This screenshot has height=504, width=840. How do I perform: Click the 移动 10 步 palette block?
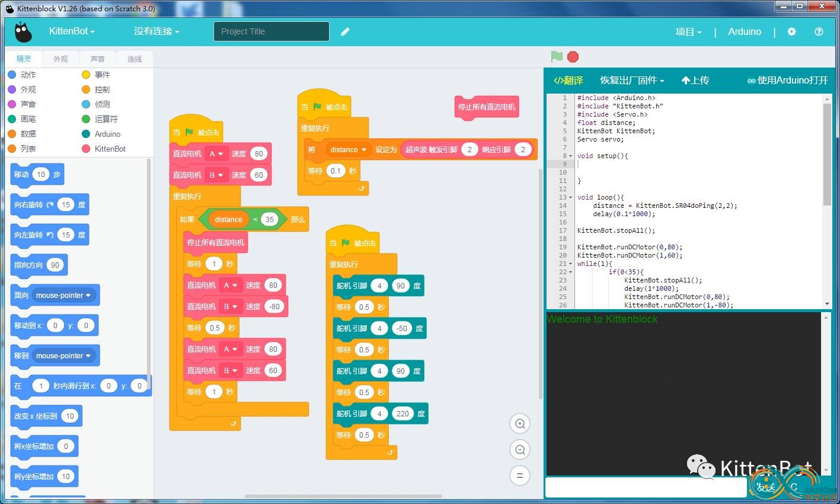(37, 175)
